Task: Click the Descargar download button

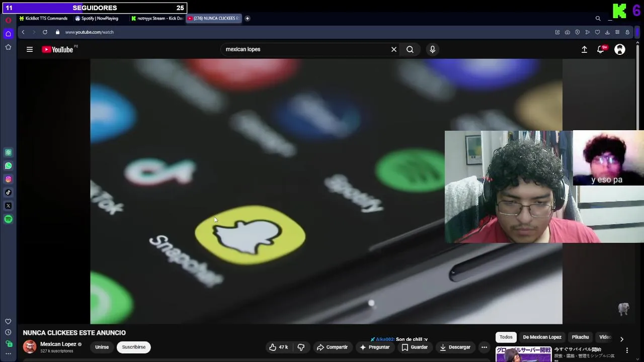Action: [x=455, y=347]
